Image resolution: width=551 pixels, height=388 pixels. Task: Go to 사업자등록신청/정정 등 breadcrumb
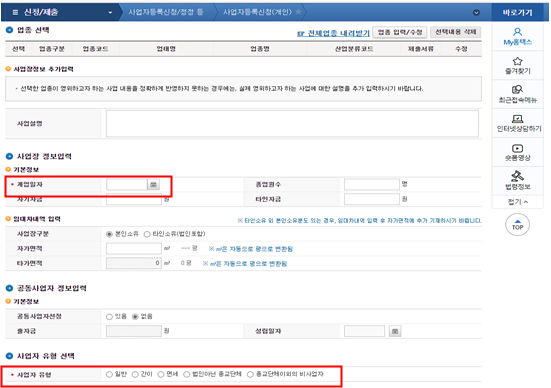[166, 12]
